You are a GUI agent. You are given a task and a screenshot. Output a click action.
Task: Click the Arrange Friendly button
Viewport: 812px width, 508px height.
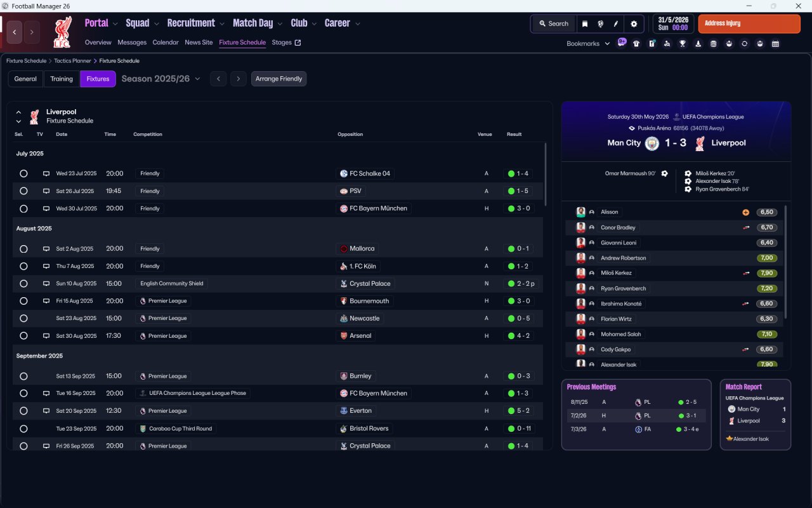pyautogui.click(x=279, y=79)
